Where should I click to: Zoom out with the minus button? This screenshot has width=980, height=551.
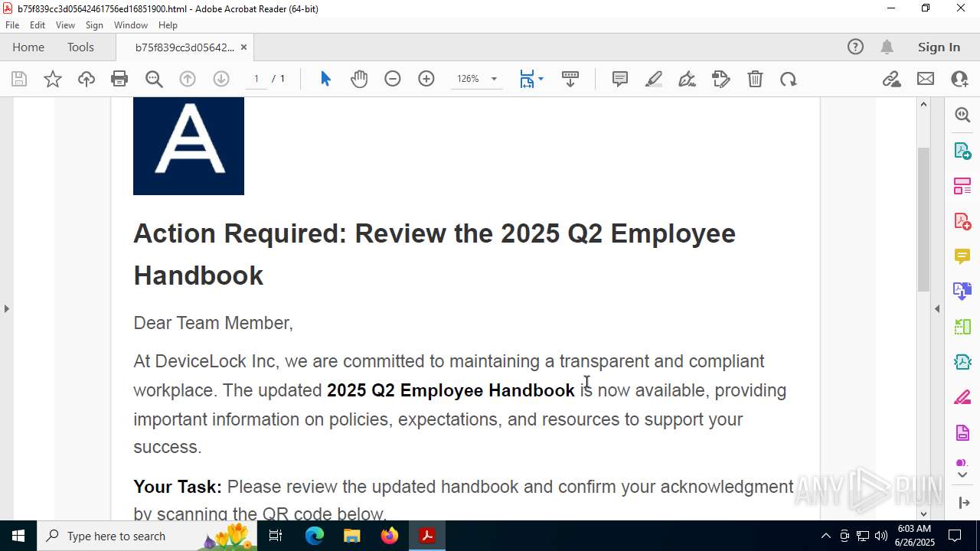(x=393, y=79)
